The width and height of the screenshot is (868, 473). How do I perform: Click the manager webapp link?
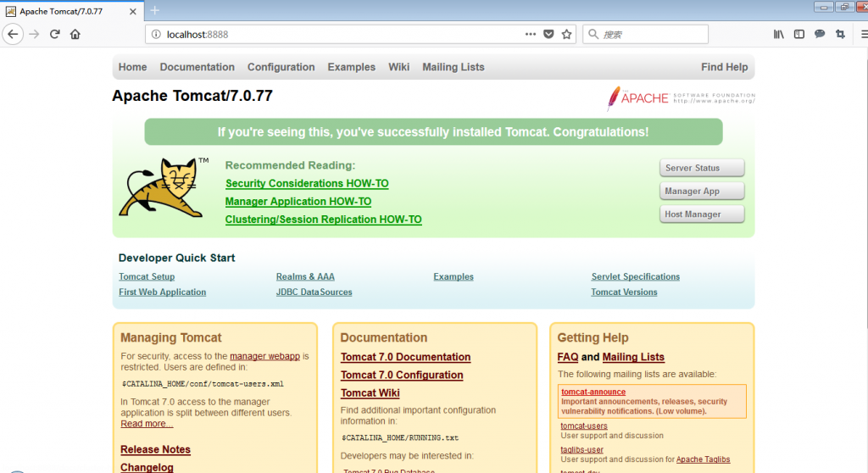[x=264, y=356]
